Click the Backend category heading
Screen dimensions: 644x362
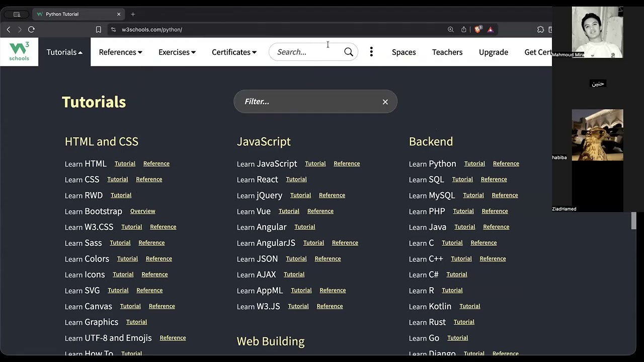point(431,141)
